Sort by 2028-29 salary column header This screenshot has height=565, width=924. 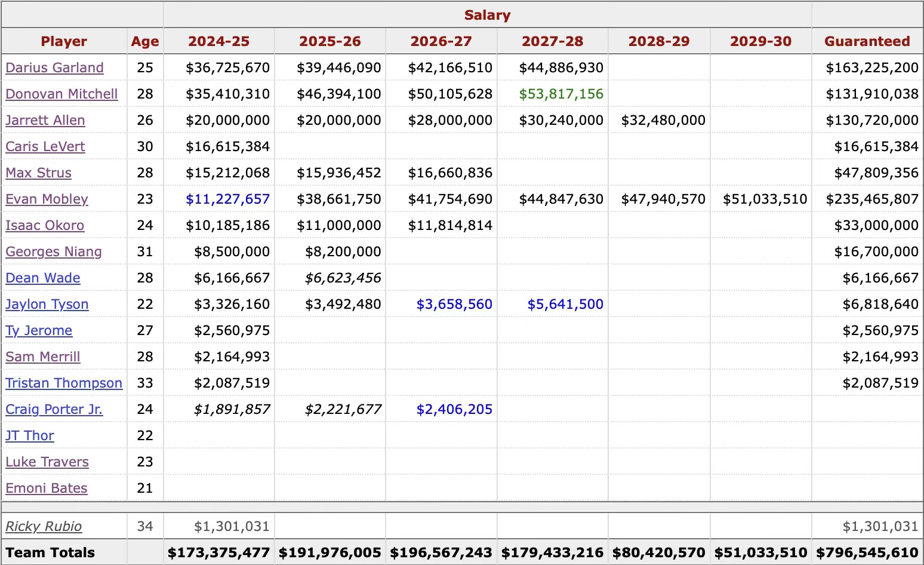coord(659,41)
